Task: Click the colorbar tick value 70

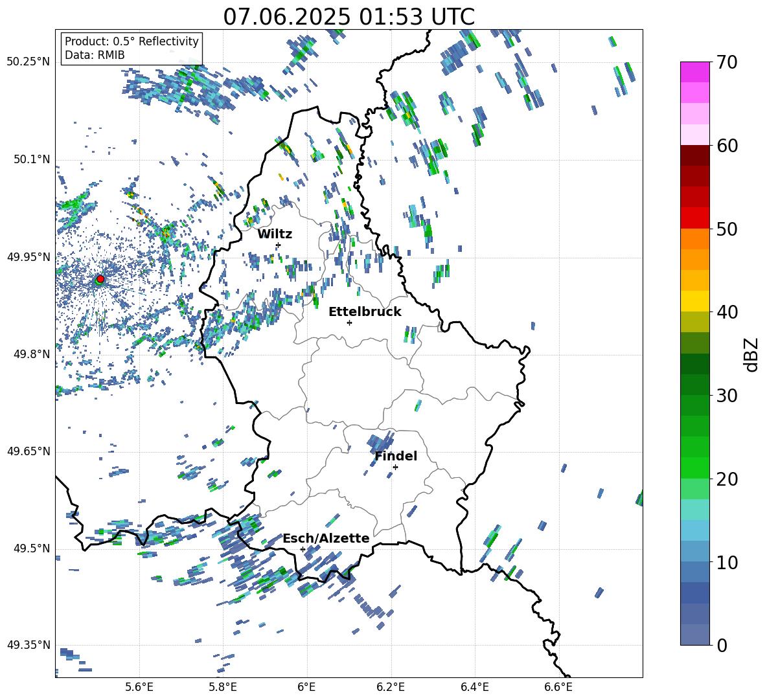Action: [x=726, y=63]
